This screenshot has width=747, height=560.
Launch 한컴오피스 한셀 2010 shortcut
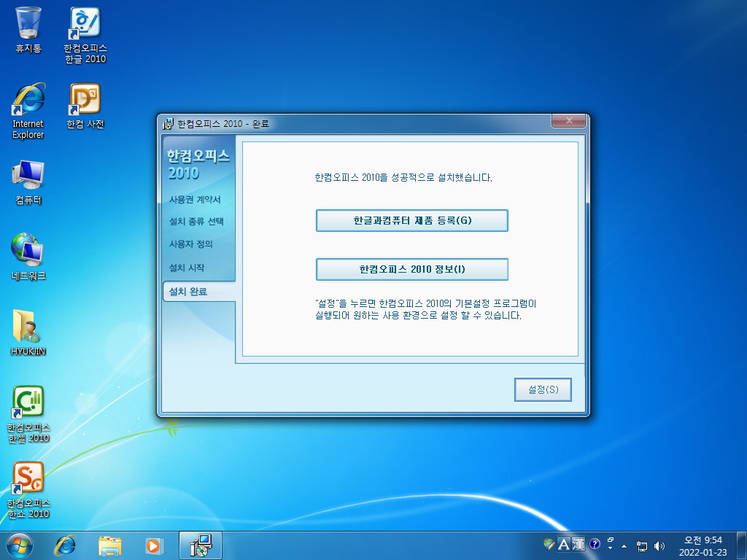(x=28, y=414)
